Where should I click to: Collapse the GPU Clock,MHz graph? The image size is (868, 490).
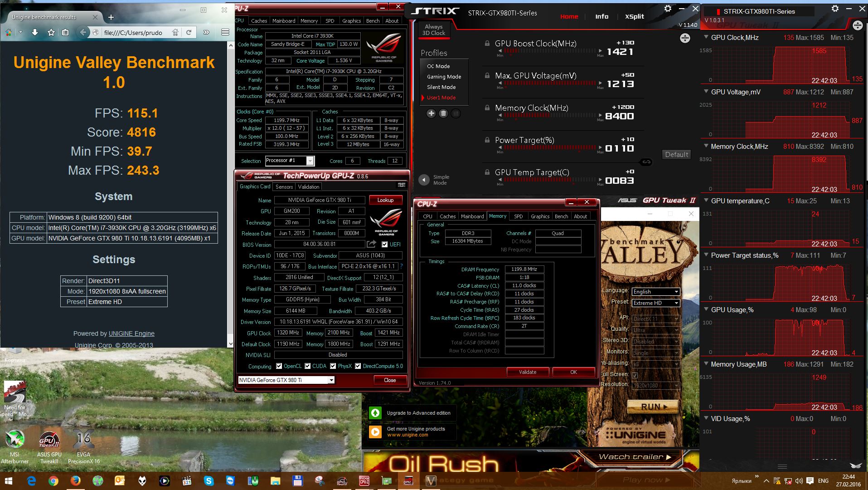click(706, 37)
